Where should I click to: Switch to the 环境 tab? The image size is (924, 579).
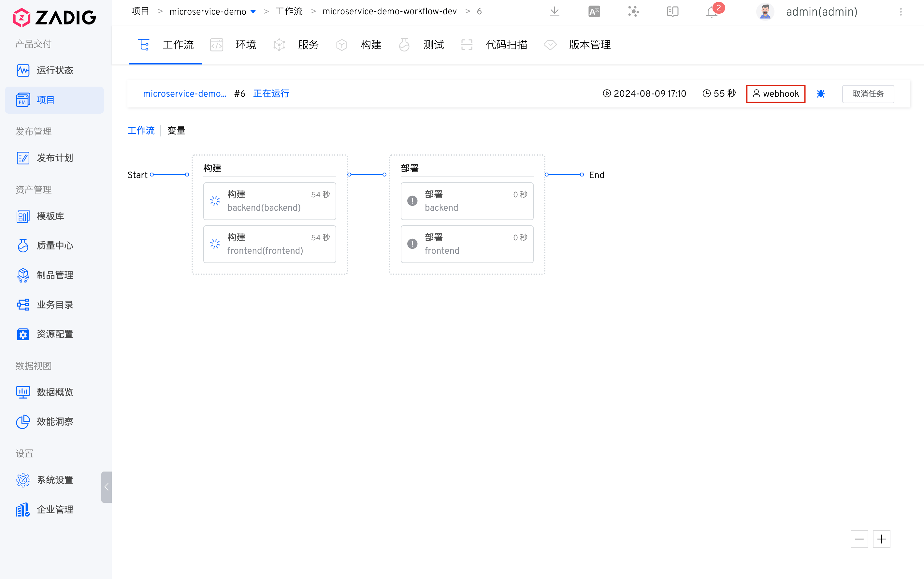point(233,45)
